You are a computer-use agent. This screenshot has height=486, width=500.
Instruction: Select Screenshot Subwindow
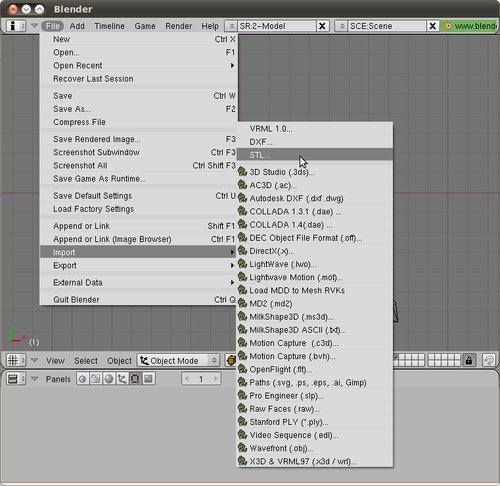click(138, 152)
